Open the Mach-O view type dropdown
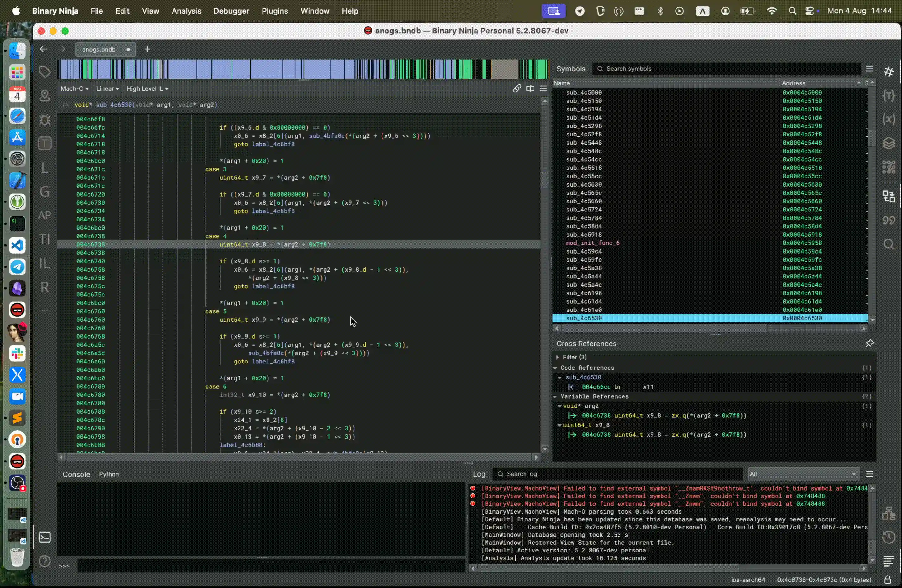The image size is (902, 588). coord(74,89)
